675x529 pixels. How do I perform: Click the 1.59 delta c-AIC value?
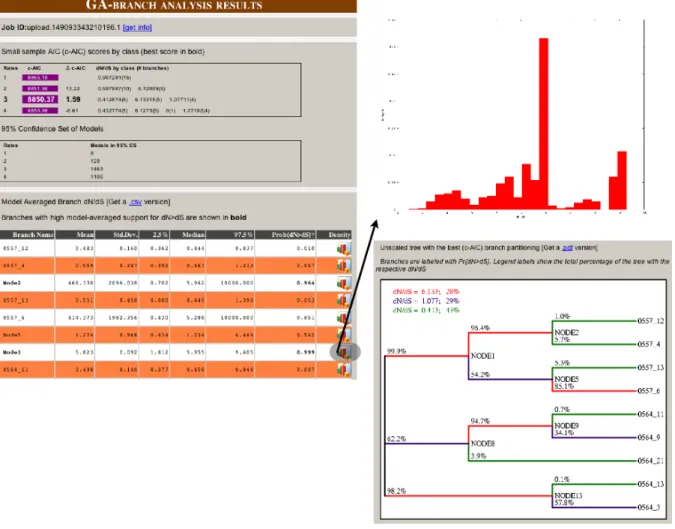[x=73, y=99]
